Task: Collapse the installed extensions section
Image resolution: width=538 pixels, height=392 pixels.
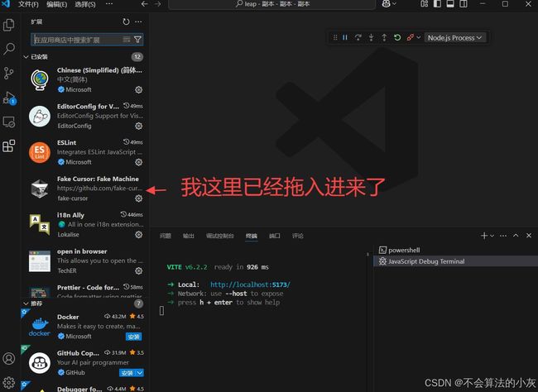Action: coord(26,57)
